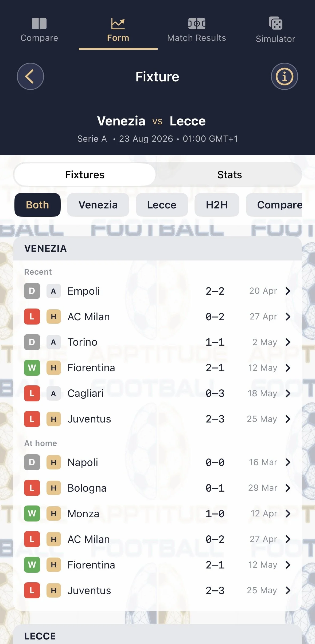Tap the L badge for Bologna
The height and width of the screenshot is (644, 315).
pyautogui.click(x=32, y=488)
